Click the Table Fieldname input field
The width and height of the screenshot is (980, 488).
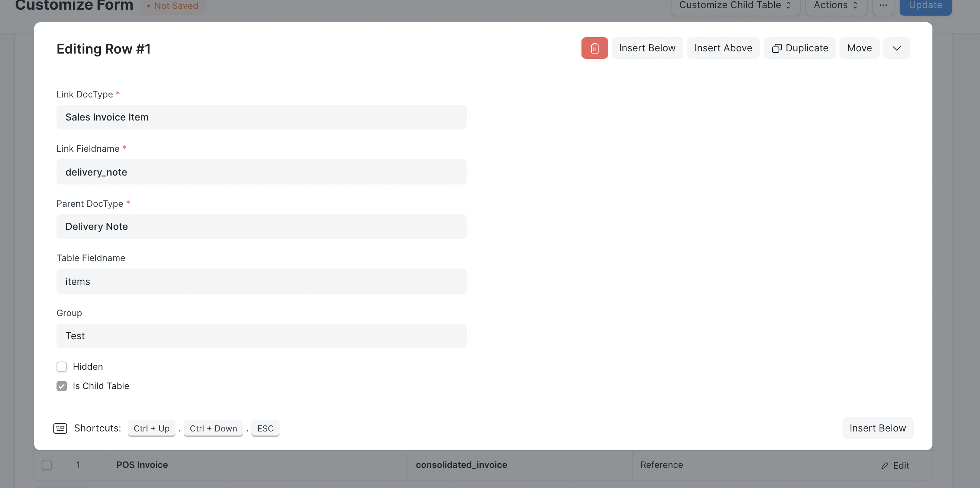(261, 281)
